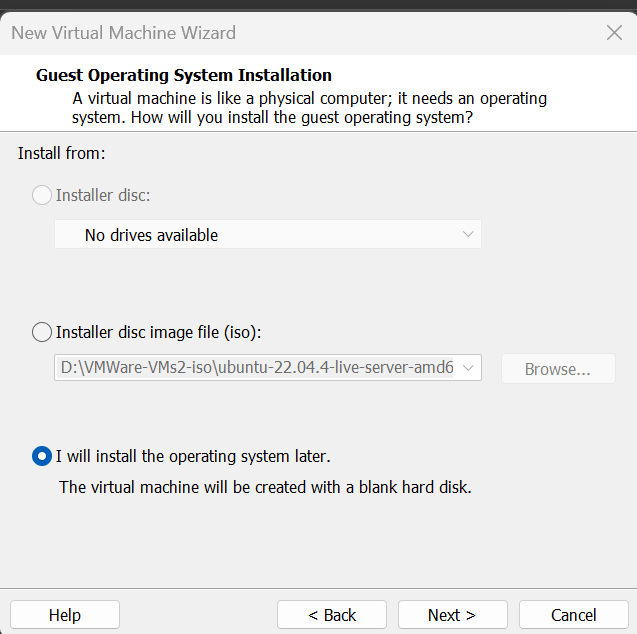This screenshot has width=637, height=634.
Task: Click the Guest Operating System Installation heading
Action: pos(184,75)
